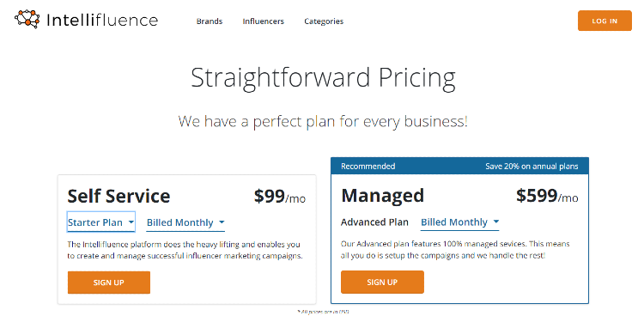Screen dimensions: 644x316
Task: Click the Managed billing dropdown arrow
Action: pyautogui.click(x=495, y=222)
